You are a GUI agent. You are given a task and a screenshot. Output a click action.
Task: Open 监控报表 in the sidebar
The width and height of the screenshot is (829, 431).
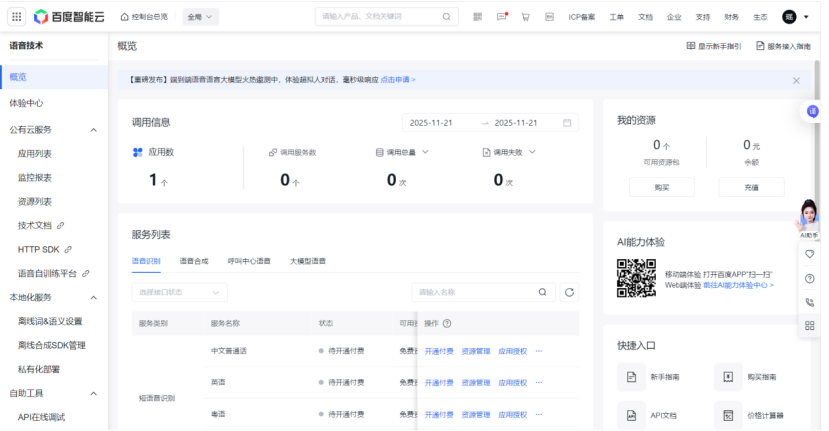coord(35,178)
